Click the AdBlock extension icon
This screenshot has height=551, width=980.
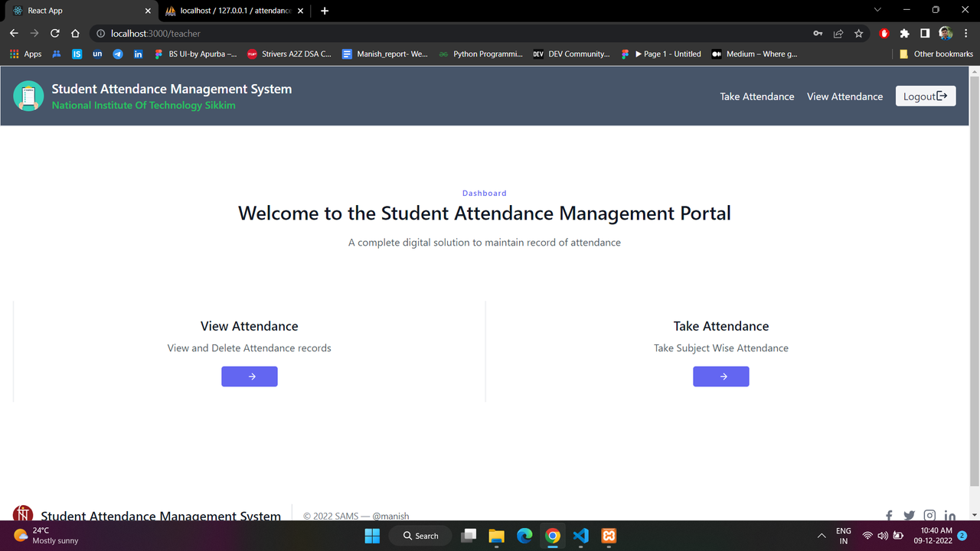[x=884, y=33]
